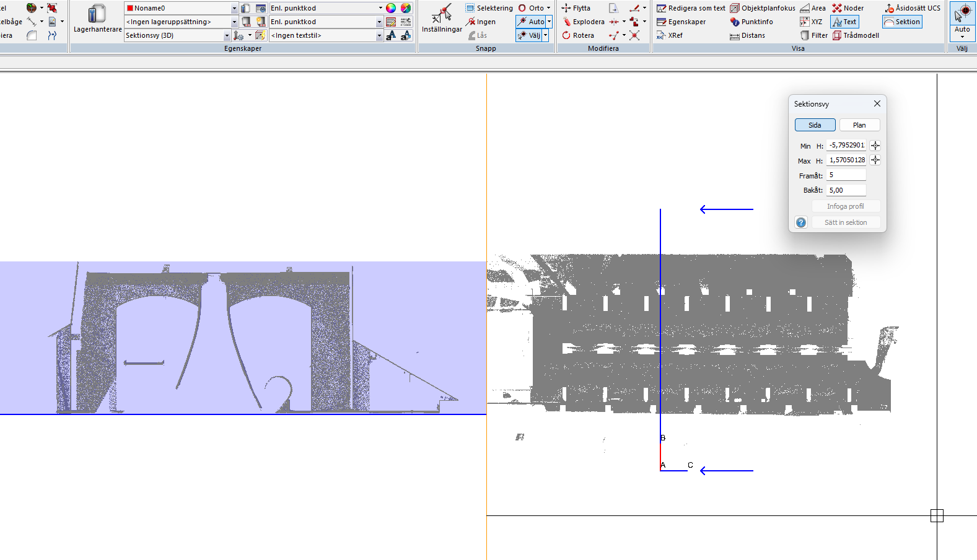This screenshot has width=977, height=560.
Task: Open Lagerhanterare layer manager
Action: (x=97, y=19)
